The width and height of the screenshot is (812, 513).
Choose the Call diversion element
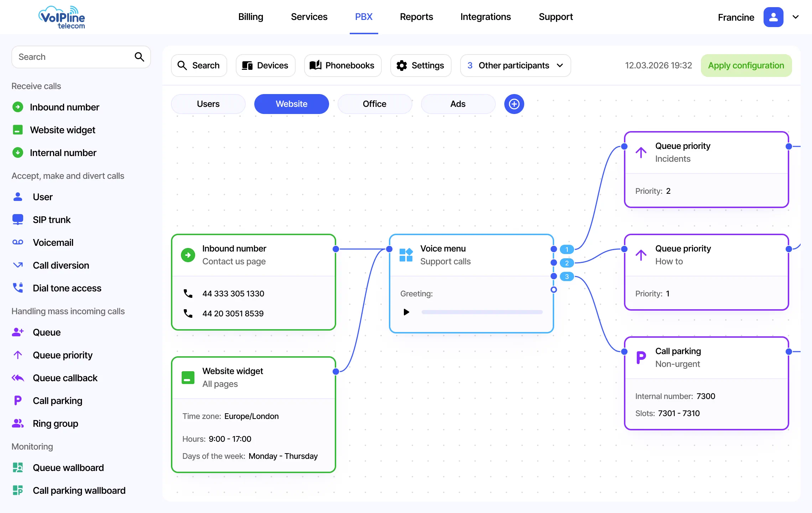pos(51,265)
